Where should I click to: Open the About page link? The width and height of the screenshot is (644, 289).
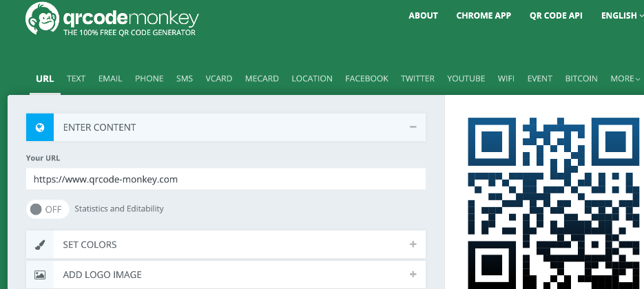(x=423, y=16)
